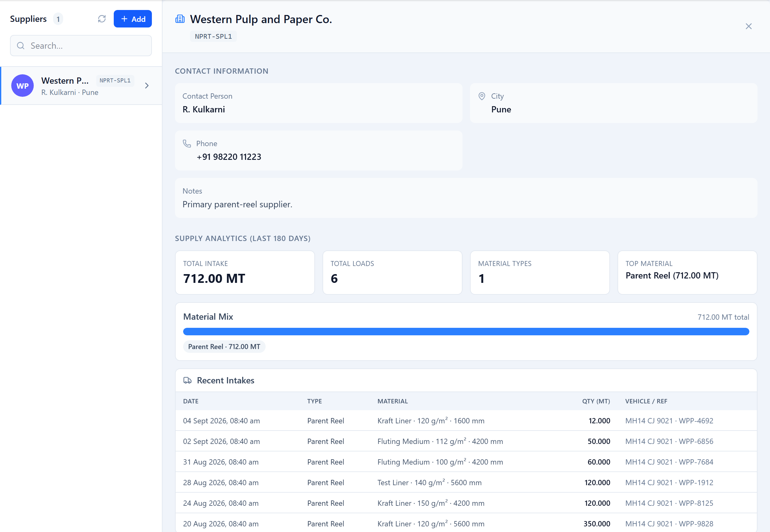Image resolution: width=770 pixels, height=532 pixels.
Task: Click the quantity 50.000
Action: (x=599, y=442)
